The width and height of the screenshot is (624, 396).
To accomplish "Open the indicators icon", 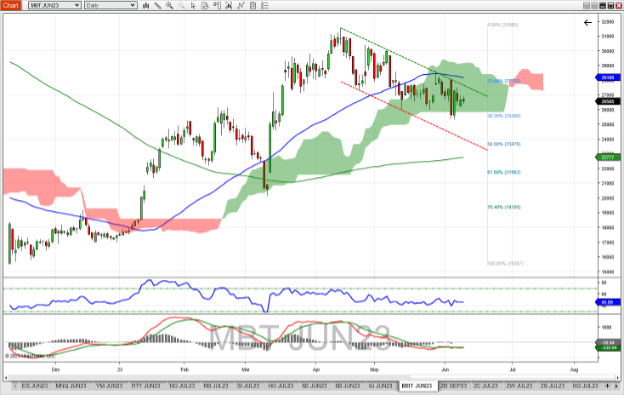I will [x=229, y=5].
